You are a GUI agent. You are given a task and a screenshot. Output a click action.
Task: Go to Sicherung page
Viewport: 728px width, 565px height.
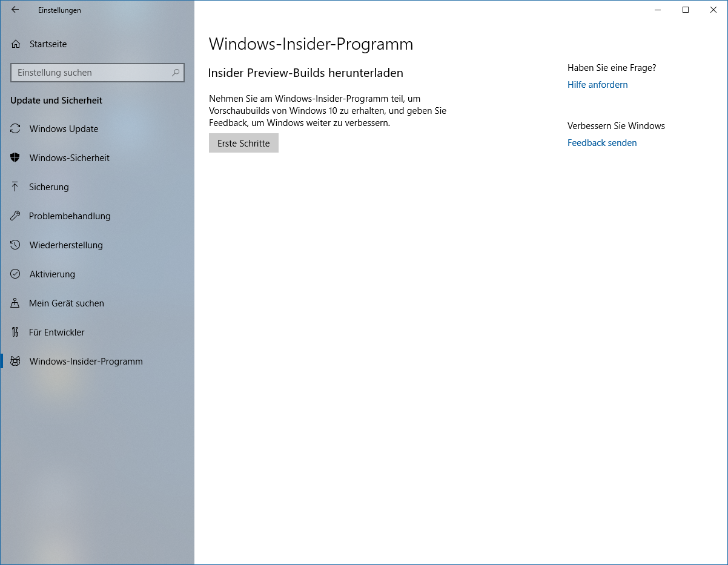click(x=97, y=187)
